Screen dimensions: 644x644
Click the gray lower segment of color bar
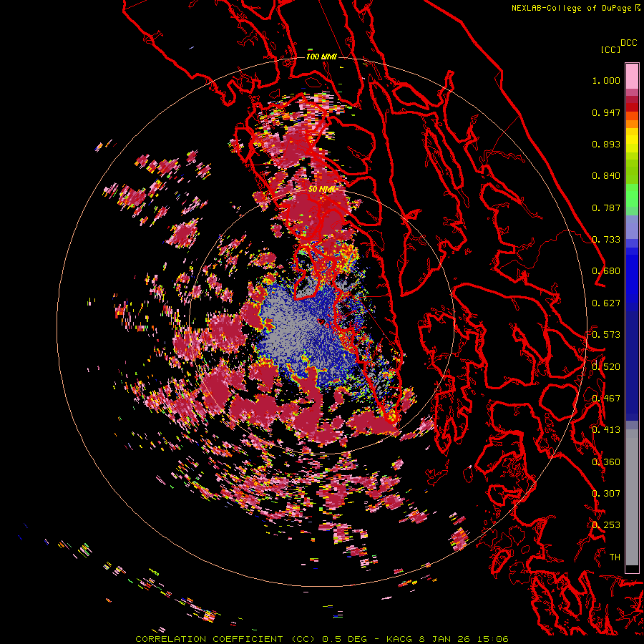632,497
